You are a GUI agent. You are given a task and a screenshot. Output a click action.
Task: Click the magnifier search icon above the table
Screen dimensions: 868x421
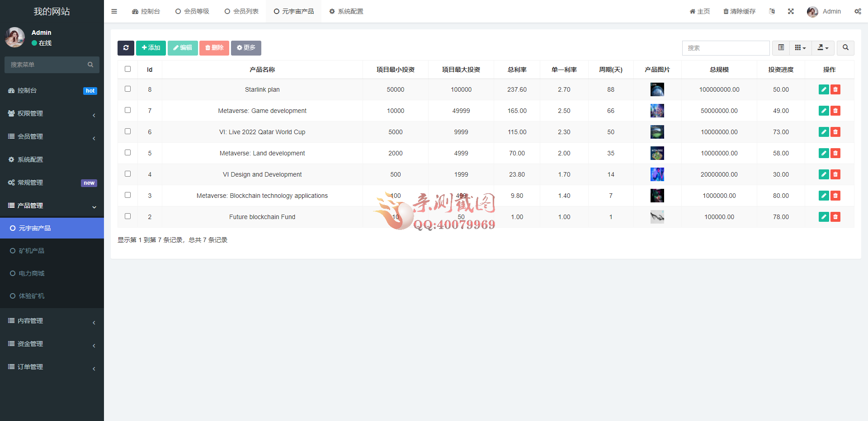(845, 48)
